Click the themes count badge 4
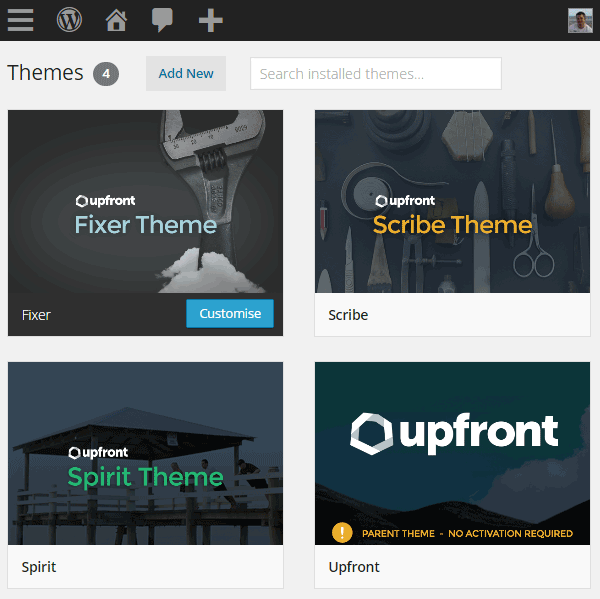Image resolution: width=600 pixels, height=599 pixels. [106, 73]
